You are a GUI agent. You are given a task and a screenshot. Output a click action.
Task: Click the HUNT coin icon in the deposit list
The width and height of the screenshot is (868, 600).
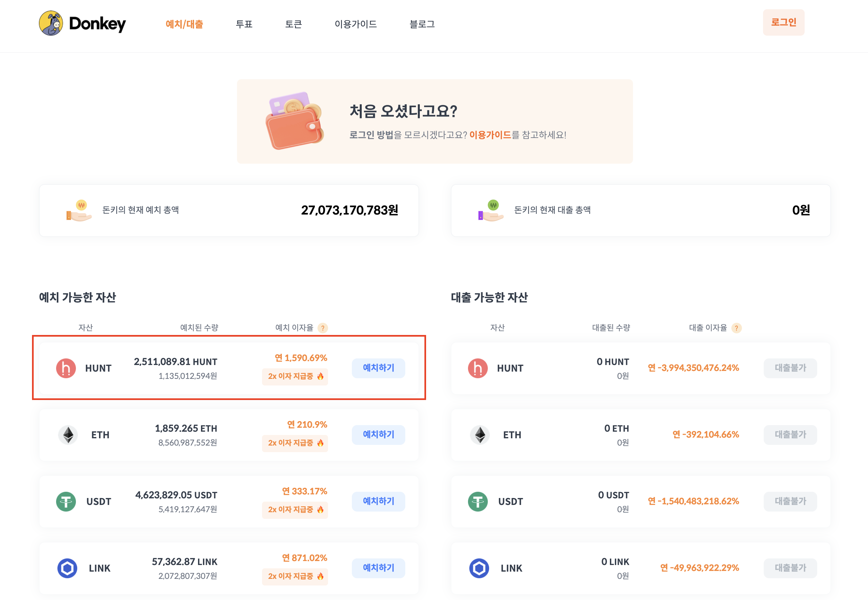click(66, 368)
